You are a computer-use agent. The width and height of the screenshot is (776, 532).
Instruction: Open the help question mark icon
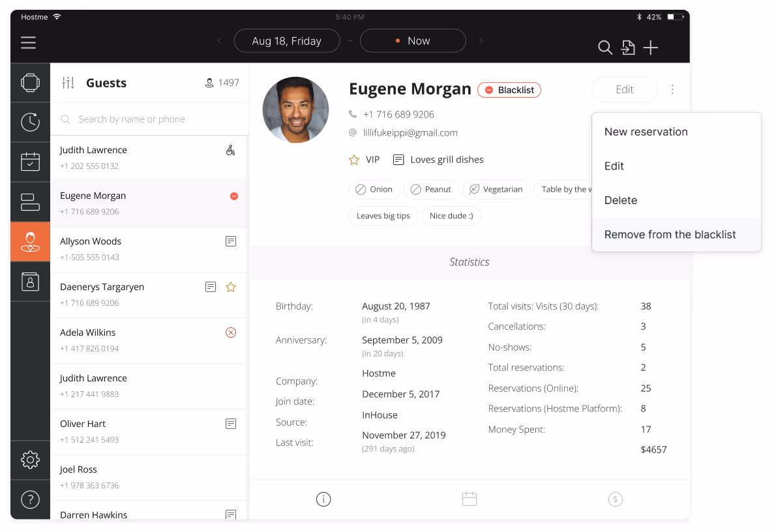coord(30,499)
